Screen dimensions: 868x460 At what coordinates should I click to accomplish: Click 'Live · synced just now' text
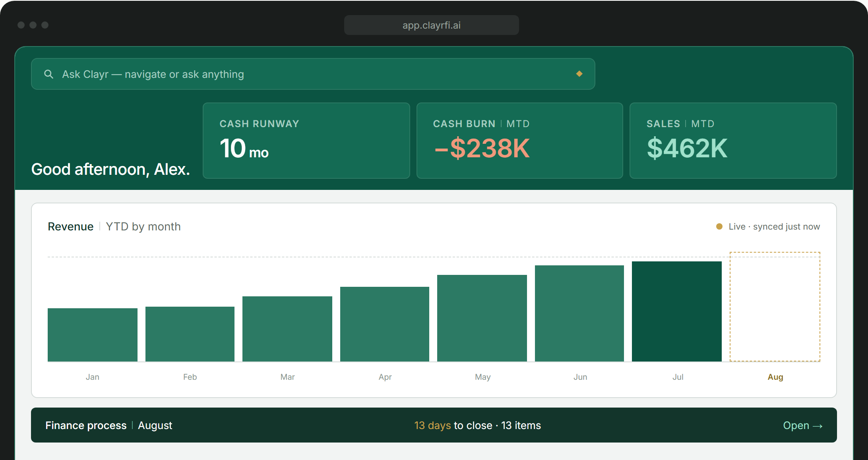click(774, 226)
